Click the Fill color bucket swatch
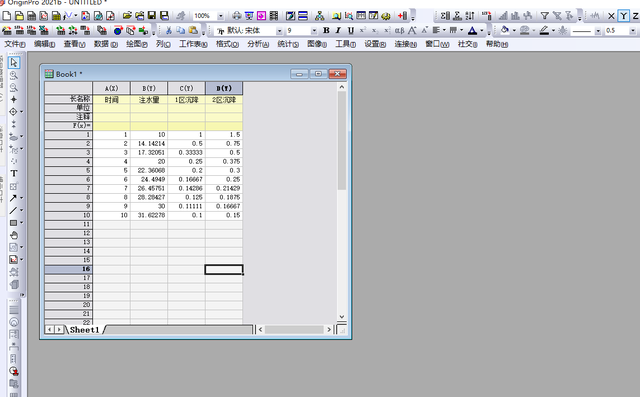Image resolution: width=640 pixels, height=397 pixels. pyautogui.click(x=505, y=30)
